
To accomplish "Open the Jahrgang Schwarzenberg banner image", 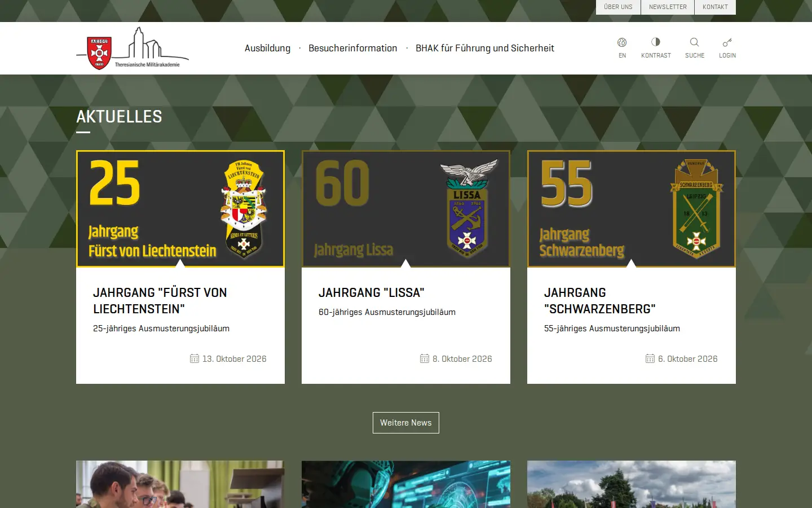I will point(632,209).
